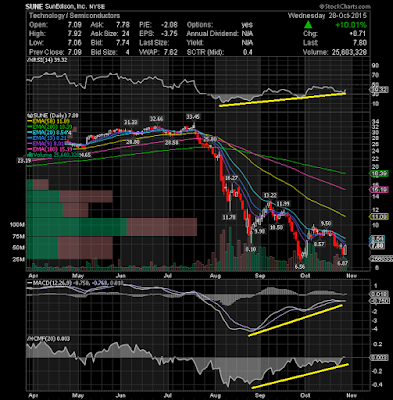Click the 75M volume axis label

point(19,237)
